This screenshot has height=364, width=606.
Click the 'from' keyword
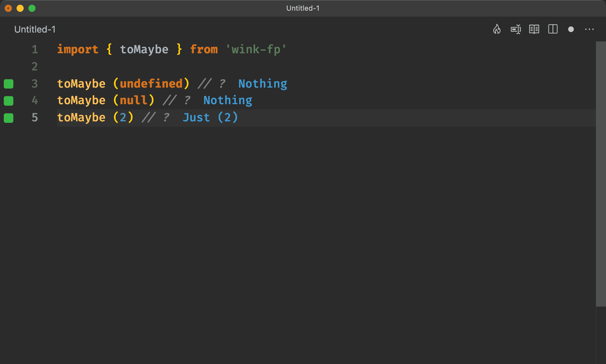coord(204,49)
